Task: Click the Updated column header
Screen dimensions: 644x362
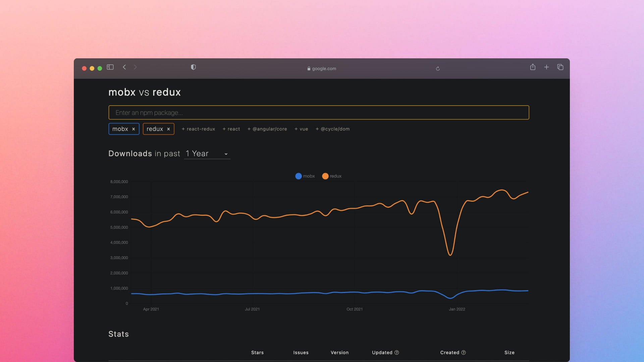Action: point(382,353)
